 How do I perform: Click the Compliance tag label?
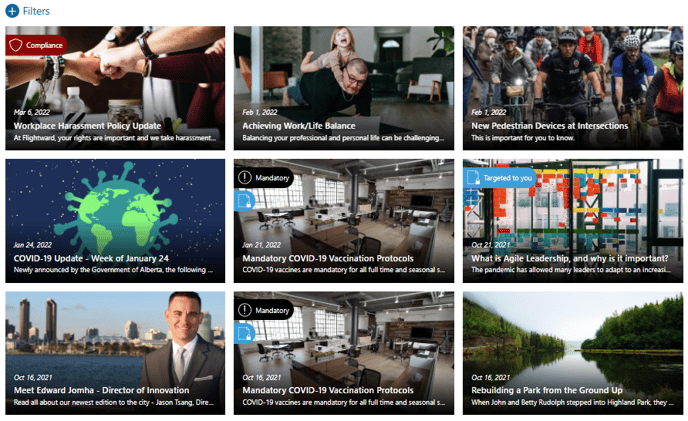44,45
